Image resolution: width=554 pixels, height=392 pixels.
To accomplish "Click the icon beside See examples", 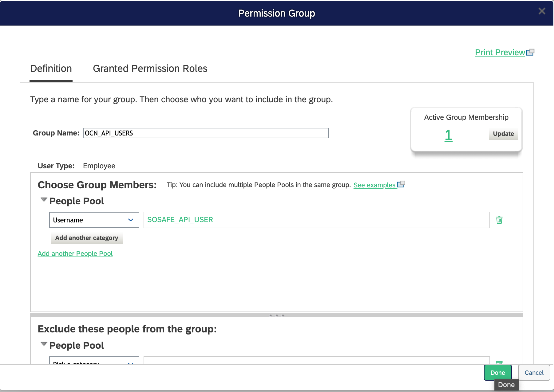I will coord(401,184).
